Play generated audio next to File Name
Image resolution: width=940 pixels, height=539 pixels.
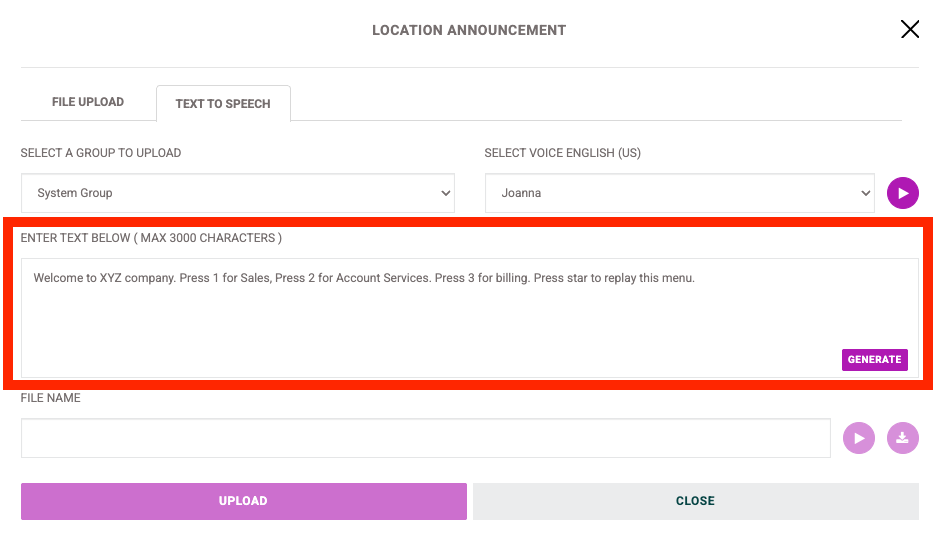click(x=858, y=438)
